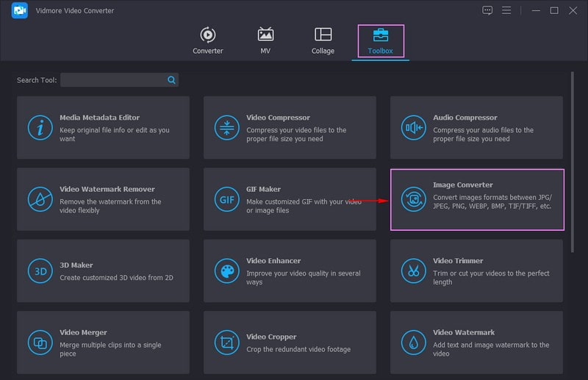588x380 pixels.
Task: Click the 3D Maker icon
Action: [40, 270]
